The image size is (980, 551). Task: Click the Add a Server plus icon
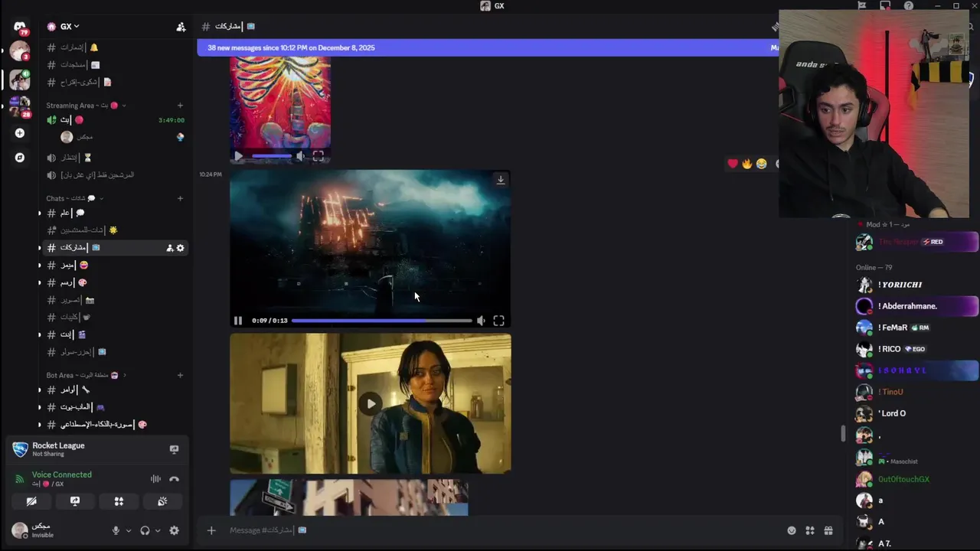(x=20, y=133)
